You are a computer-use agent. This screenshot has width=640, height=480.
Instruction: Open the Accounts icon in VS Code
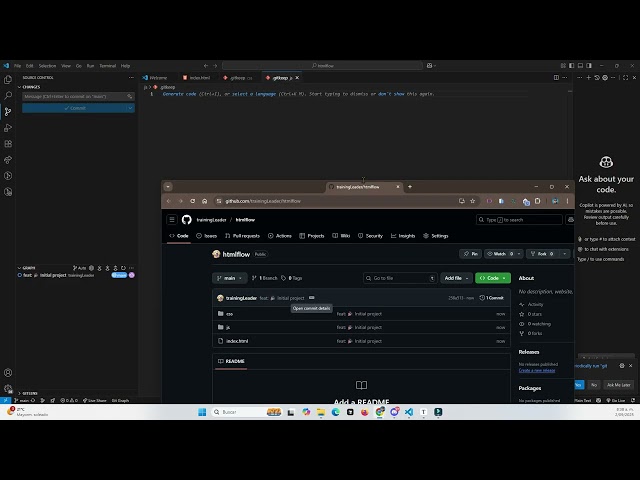[8, 373]
